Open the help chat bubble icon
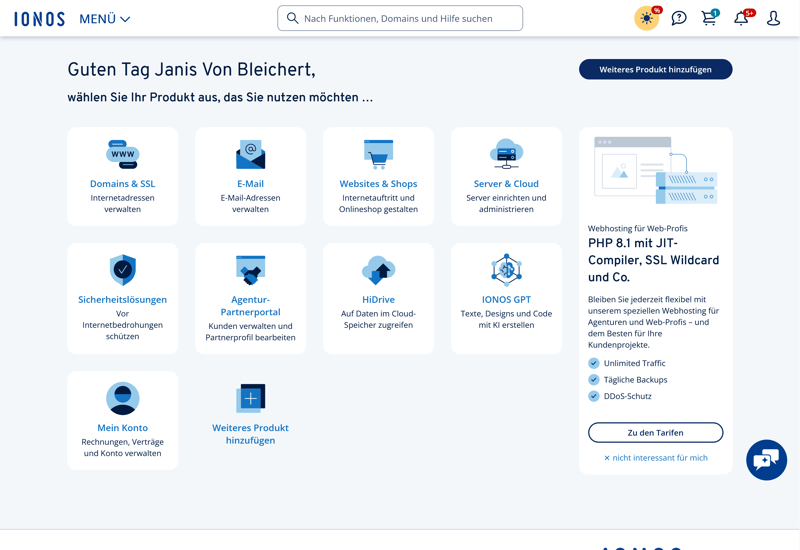Image resolution: width=800 pixels, height=550 pixels. pos(679,18)
